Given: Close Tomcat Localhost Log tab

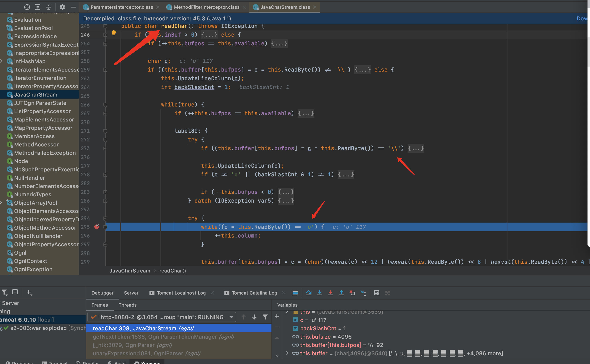Looking at the screenshot, I should pos(212,293).
